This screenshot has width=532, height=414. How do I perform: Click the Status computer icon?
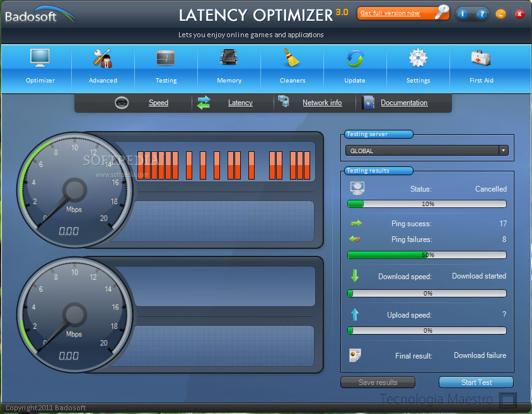[x=357, y=188]
